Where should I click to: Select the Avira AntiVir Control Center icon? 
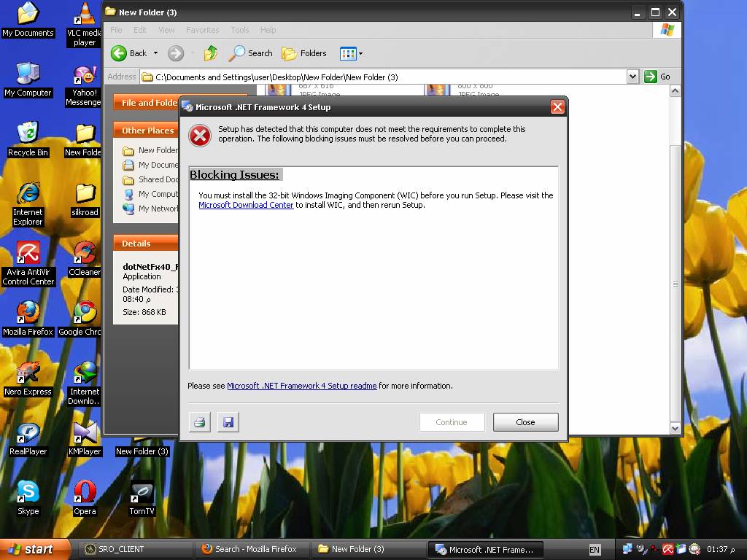[28, 264]
